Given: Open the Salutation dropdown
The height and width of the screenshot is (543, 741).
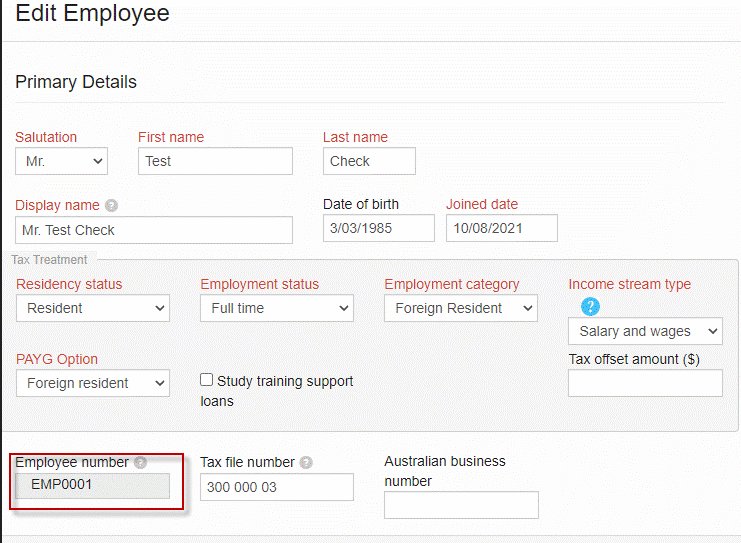Looking at the screenshot, I should [61, 161].
